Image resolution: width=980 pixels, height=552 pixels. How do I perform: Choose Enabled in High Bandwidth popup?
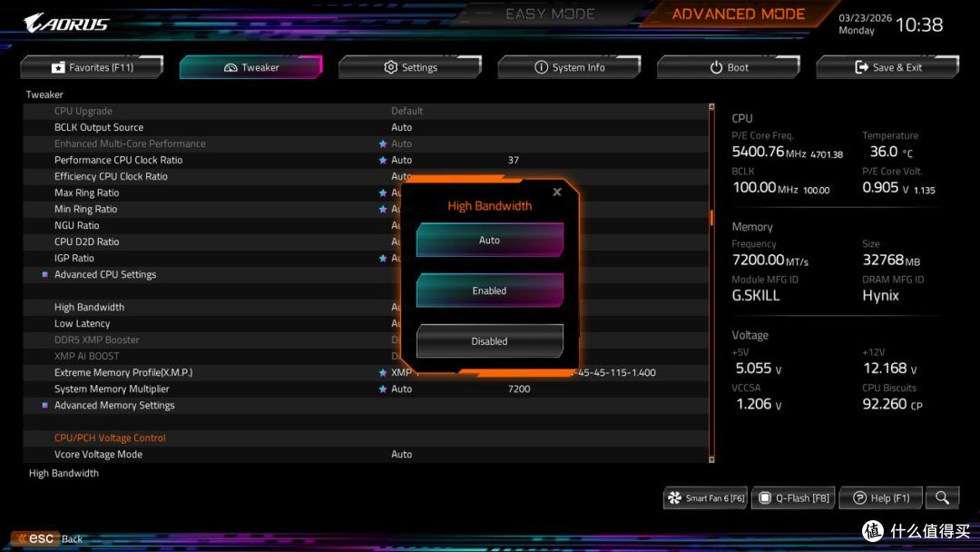click(489, 291)
